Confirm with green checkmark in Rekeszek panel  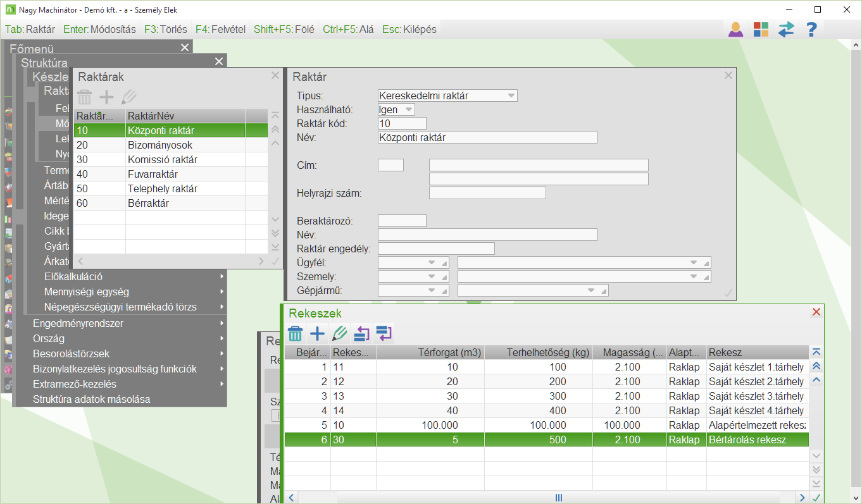(x=816, y=497)
